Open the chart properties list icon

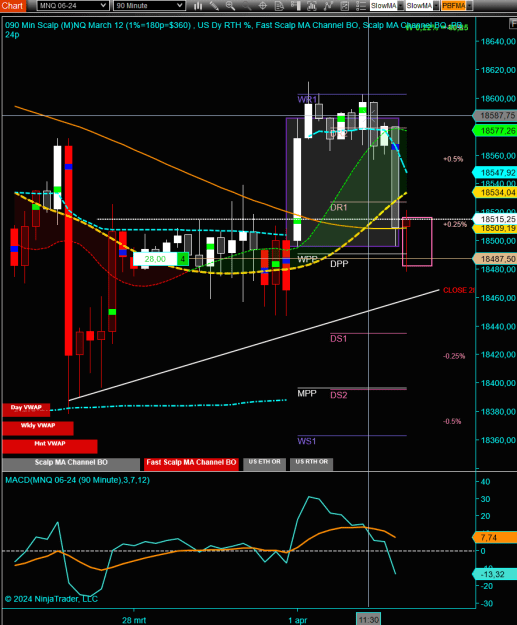[360, 6]
